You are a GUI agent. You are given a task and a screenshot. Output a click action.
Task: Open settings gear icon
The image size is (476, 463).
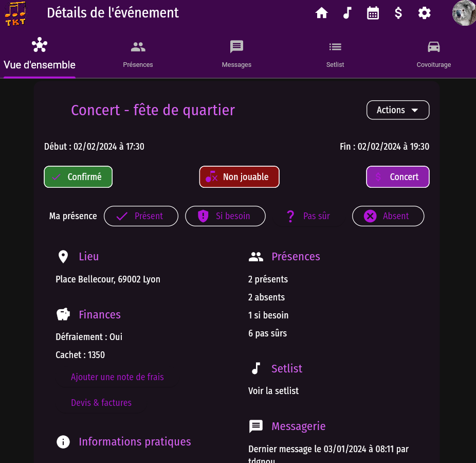[x=424, y=13]
